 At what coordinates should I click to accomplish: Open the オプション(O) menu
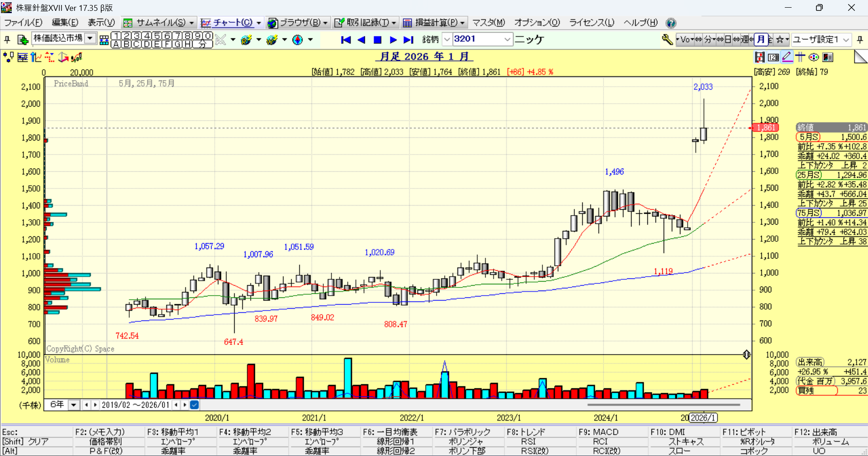pyautogui.click(x=537, y=23)
